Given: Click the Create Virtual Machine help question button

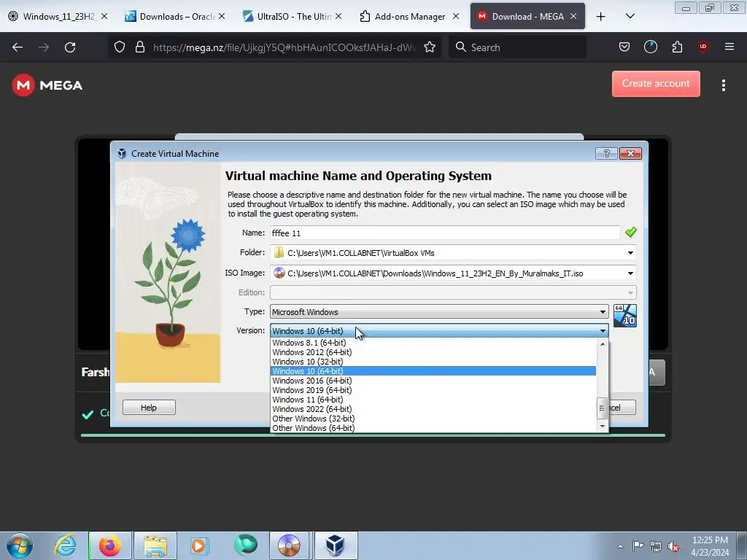Looking at the screenshot, I should 606,153.
